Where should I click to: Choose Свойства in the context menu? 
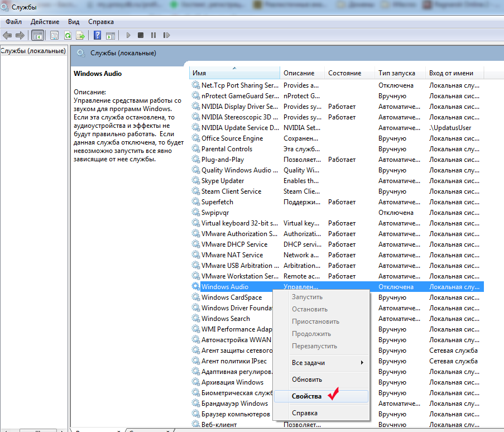coord(306,396)
